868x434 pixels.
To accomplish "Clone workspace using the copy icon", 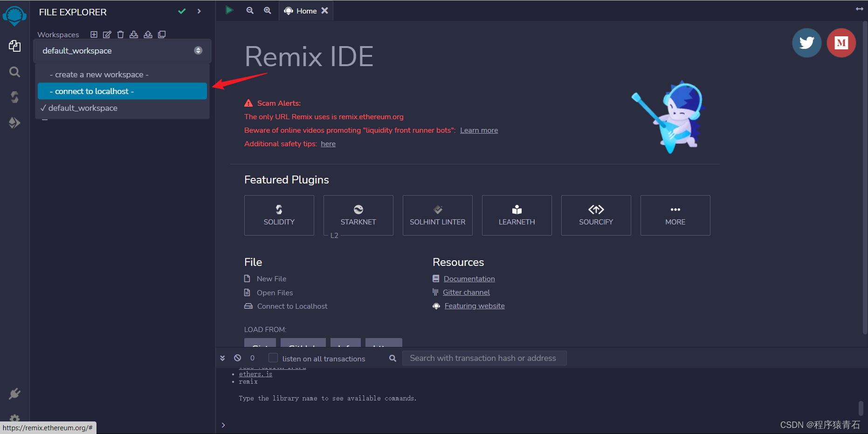I will pyautogui.click(x=162, y=34).
